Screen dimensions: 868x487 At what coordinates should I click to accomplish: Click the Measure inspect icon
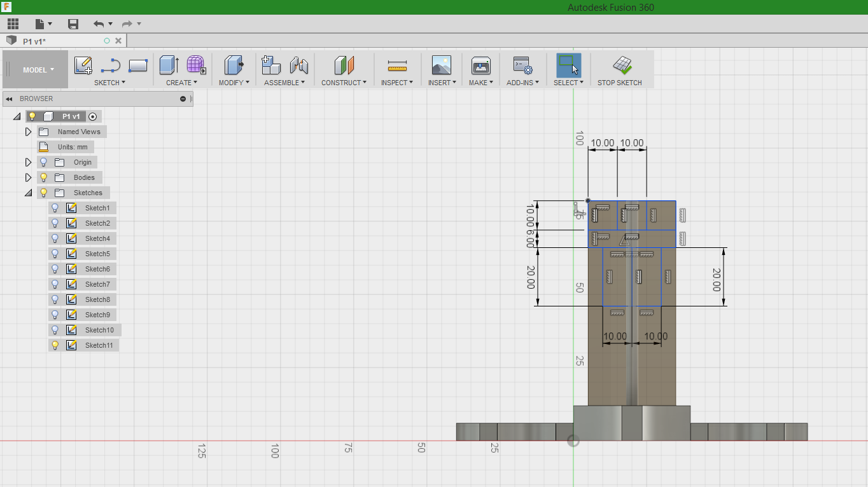coord(397,65)
